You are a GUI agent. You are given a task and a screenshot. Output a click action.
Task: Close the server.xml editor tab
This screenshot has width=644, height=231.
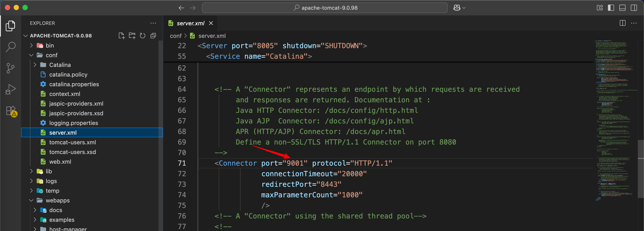point(211,23)
